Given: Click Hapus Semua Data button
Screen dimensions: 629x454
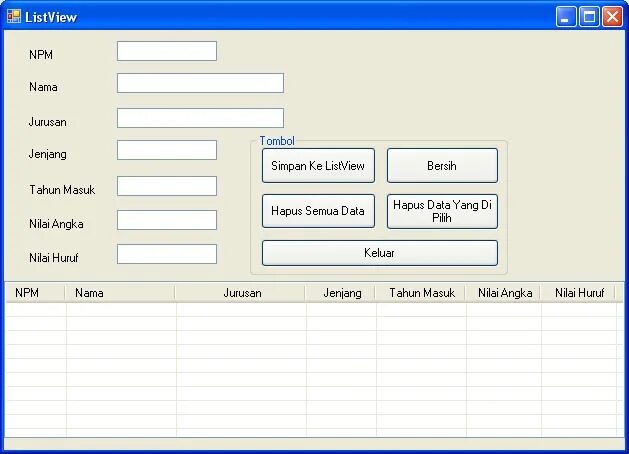Looking at the screenshot, I should (x=319, y=211).
